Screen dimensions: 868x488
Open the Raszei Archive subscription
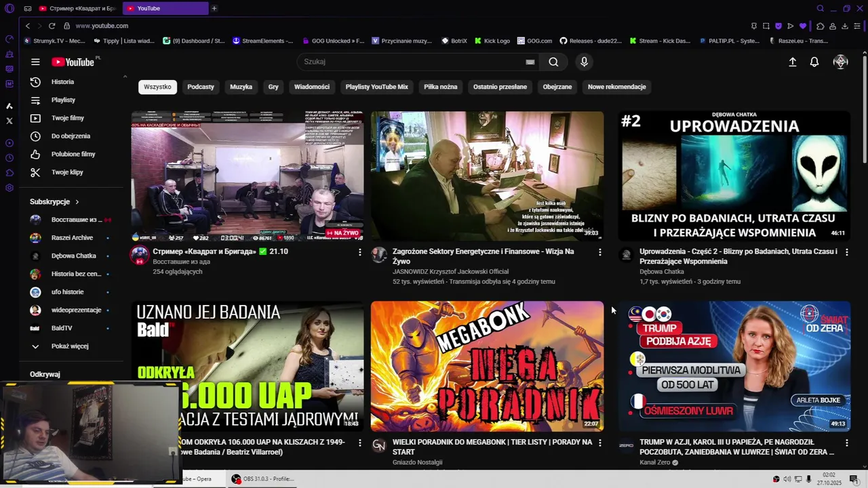point(71,238)
